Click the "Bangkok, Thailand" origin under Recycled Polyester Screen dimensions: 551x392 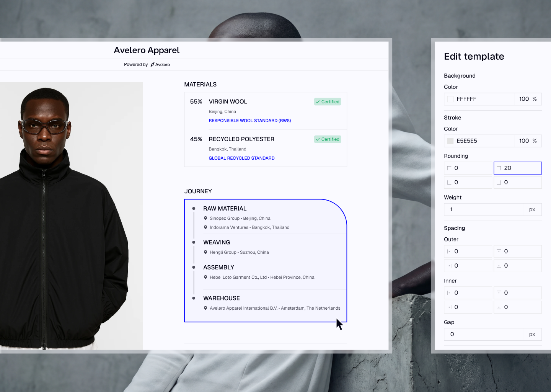(227, 149)
